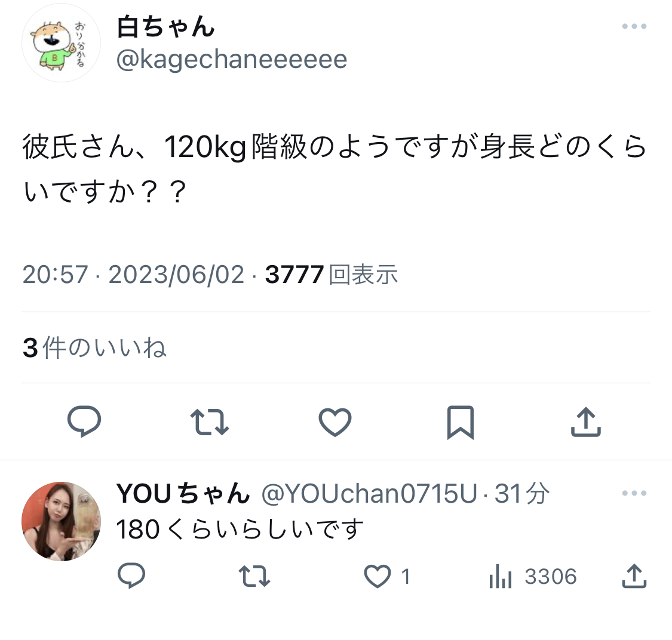This screenshot has height=640, width=672.
Task: Share YOUちゃん's reply
Action: [x=634, y=576]
